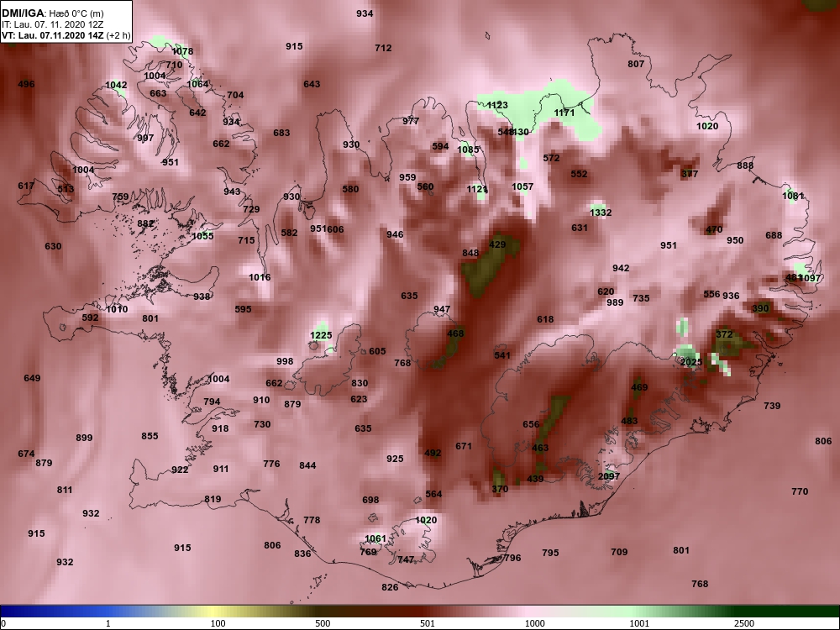Click the map value 618
The width and height of the screenshot is (840, 630).
point(545,319)
